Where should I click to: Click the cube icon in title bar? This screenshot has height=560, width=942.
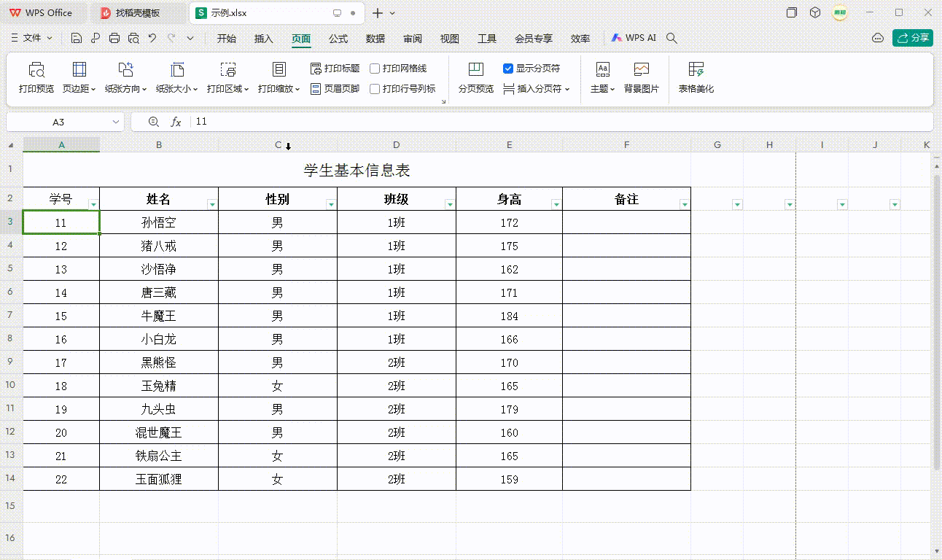(816, 13)
